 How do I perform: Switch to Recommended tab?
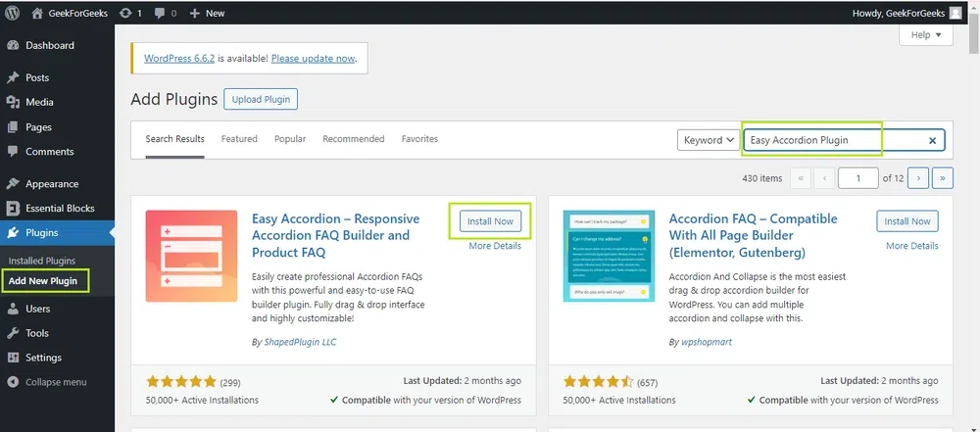(353, 139)
